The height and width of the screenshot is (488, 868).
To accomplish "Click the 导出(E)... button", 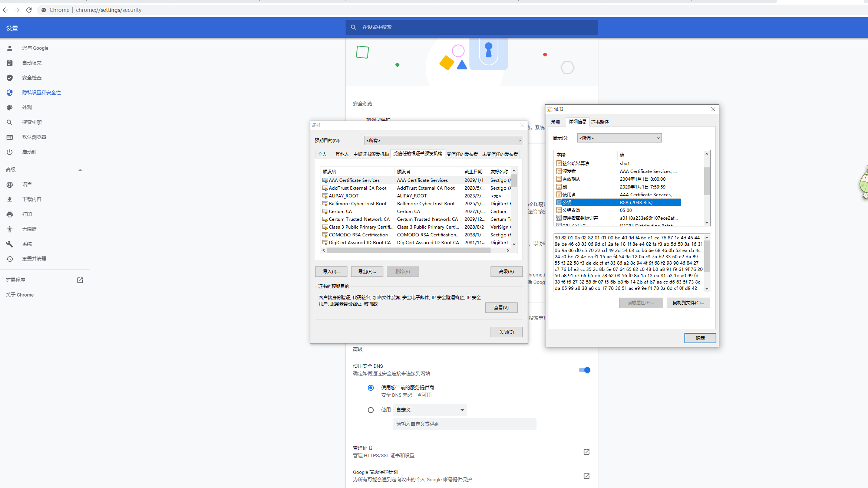I will 367,272.
